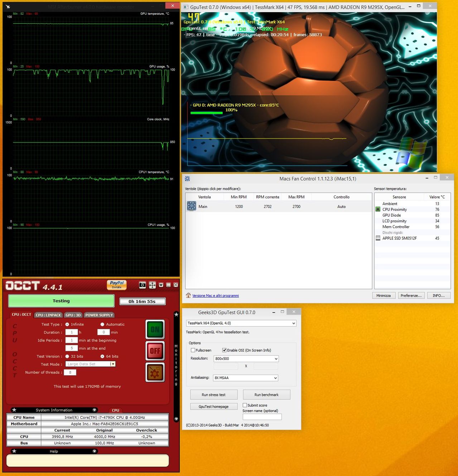Switch to the POWER SUPPLY tab
458x476 pixels.
click(x=99, y=315)
